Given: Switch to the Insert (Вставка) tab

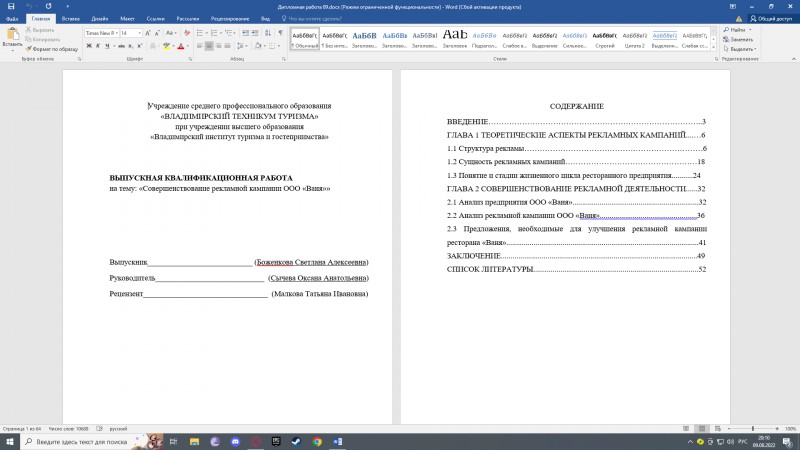Looking at the screenshot, I should point(70,18).
